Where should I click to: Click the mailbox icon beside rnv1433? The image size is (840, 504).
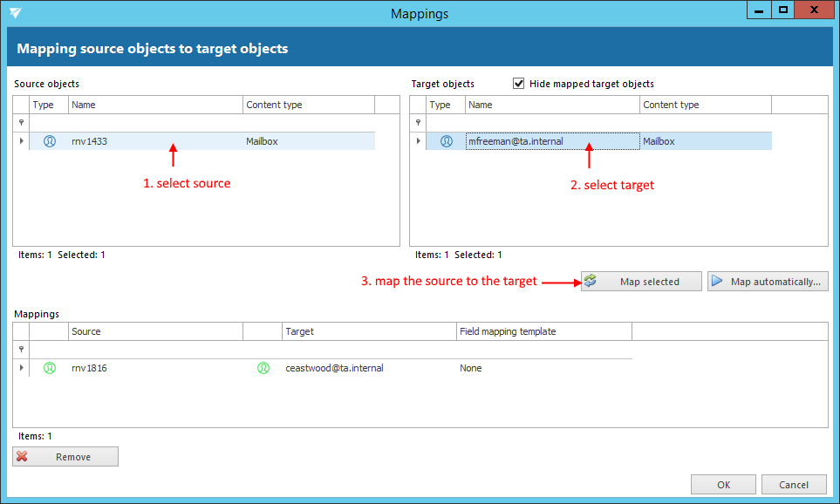[x=50, y=141]
